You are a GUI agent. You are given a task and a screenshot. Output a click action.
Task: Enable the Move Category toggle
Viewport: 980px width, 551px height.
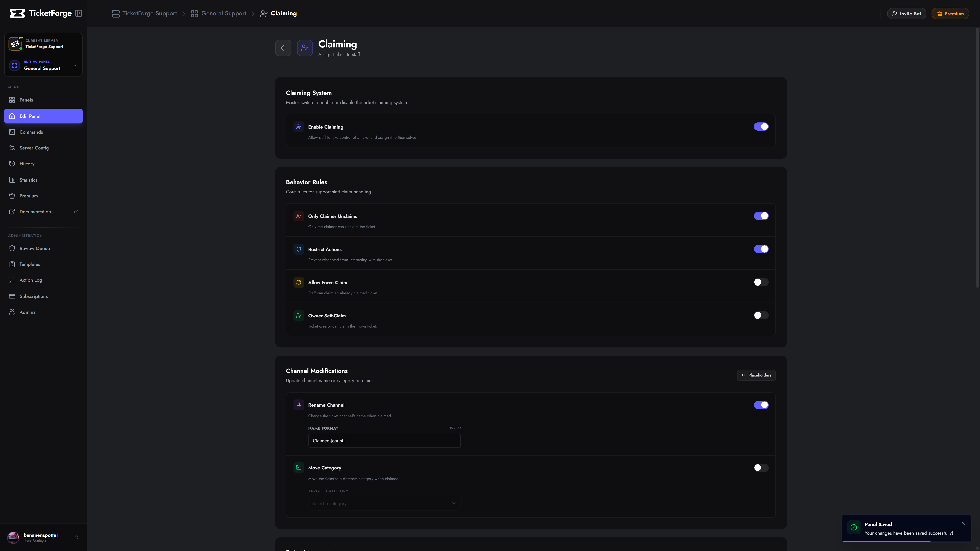click(x=761, y=468)
